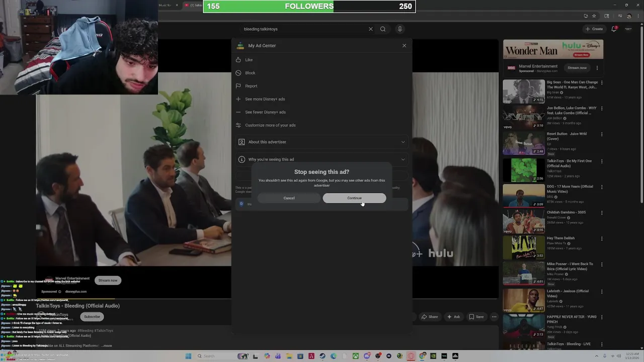Open Labrinth Jealous Official Video title
This screenshot has width=644, height=362.
[x=568, y=293]
